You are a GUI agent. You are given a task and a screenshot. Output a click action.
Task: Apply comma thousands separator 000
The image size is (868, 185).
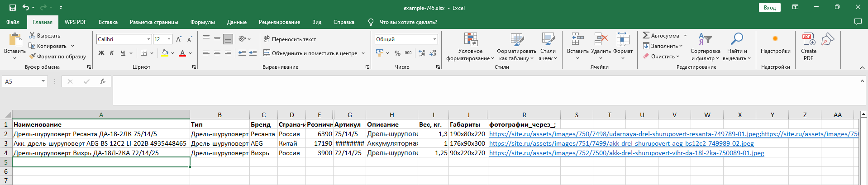point(408,53)
